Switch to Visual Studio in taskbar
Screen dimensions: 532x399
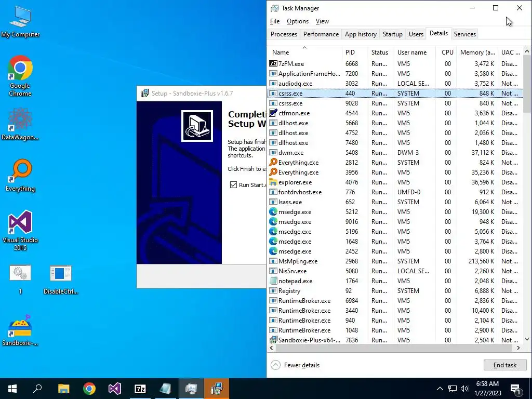coord(115,389)
